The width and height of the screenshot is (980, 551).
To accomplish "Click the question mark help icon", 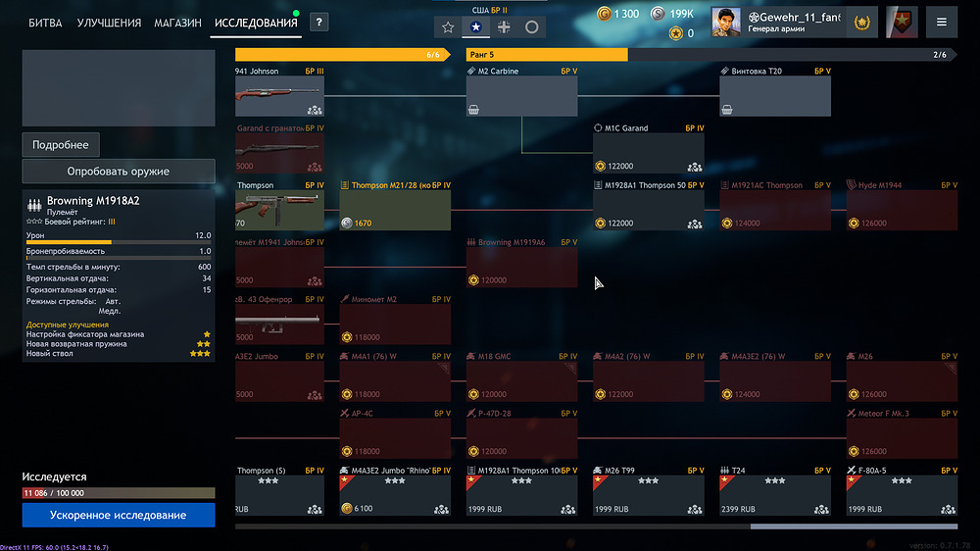I will (319, 23).
